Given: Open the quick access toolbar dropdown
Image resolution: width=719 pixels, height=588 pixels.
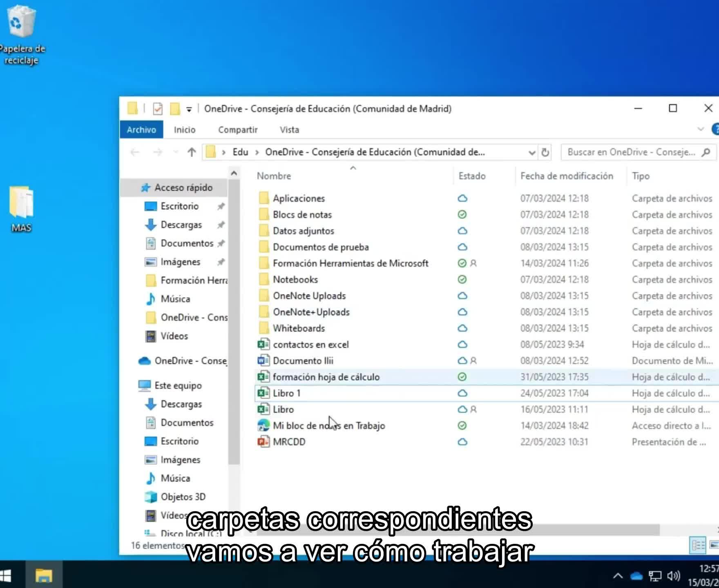Looking at the screenshot, I should pos(189,109).
